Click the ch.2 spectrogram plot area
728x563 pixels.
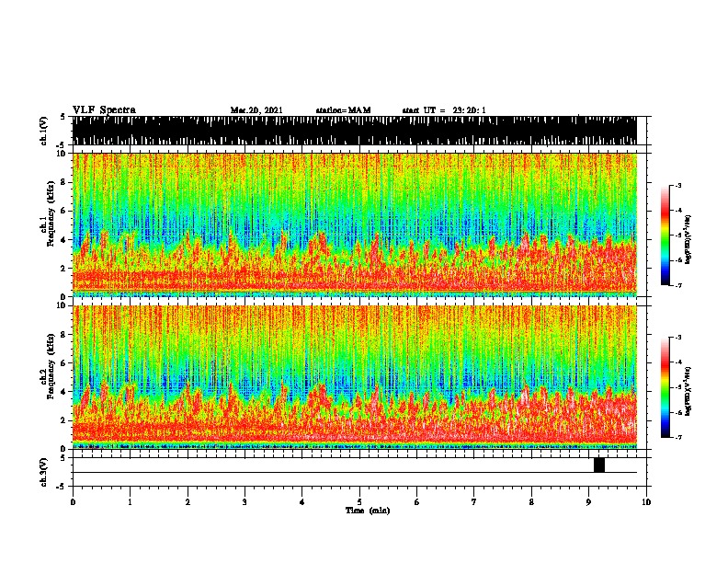(x=354, y=377)
